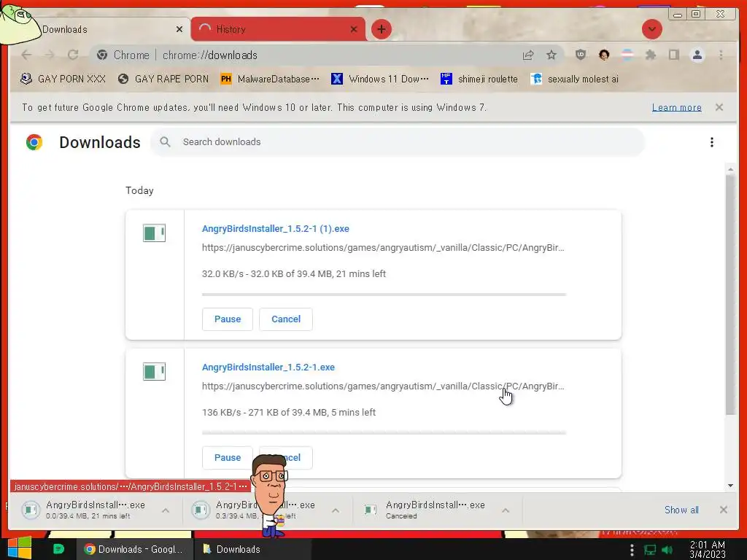Pause the 32.0 KB/s download
747x560 pixels.
tap(228, 319)
